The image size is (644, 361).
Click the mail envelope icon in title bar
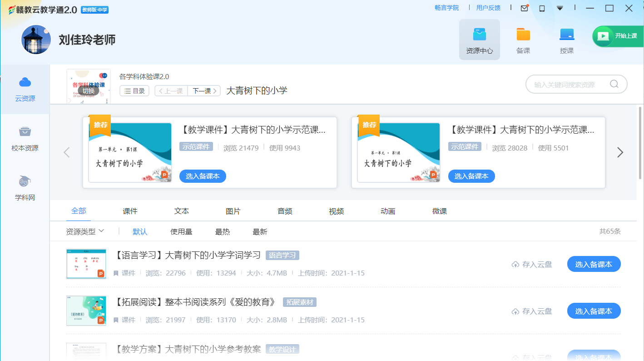tap(525, 8)
